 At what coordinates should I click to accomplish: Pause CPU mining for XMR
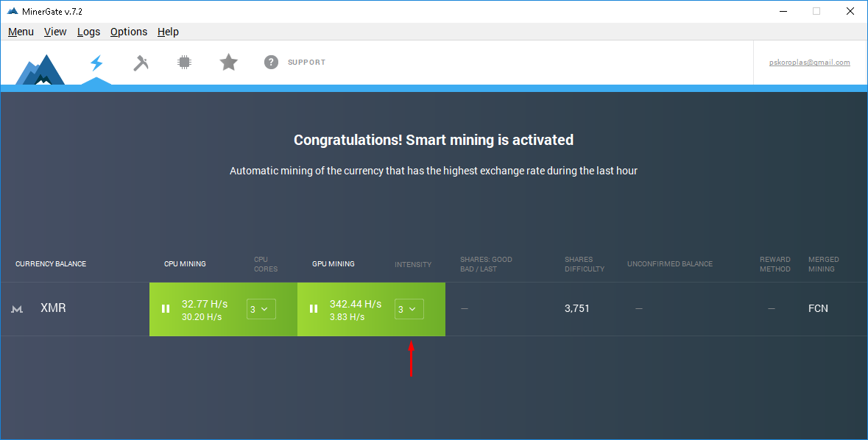[x=166, y=309]
